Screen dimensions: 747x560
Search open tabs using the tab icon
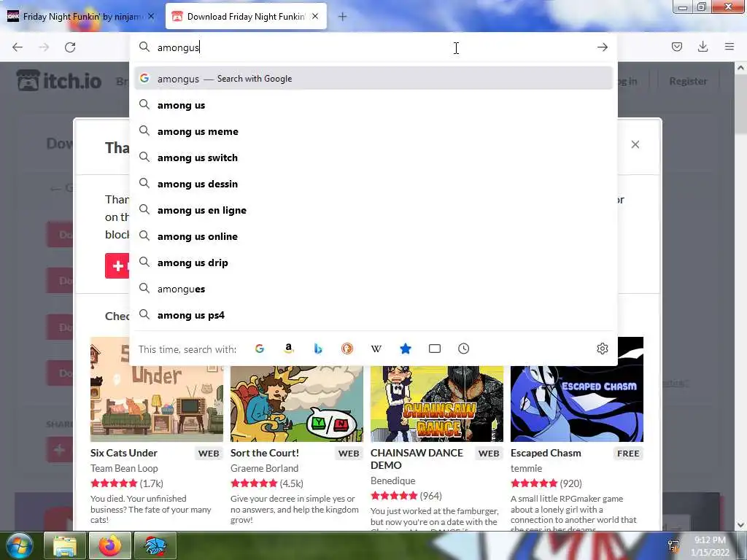click(x=435, y=349)
